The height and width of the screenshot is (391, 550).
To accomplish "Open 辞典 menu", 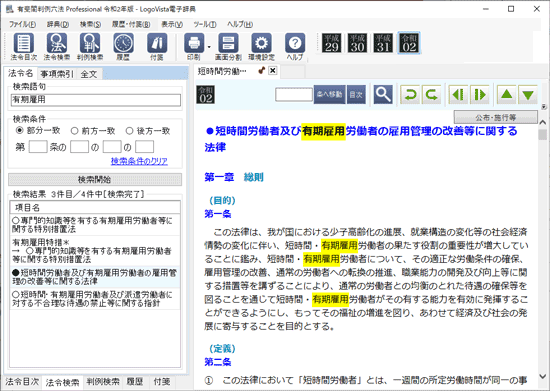I will tap(58, 24).
